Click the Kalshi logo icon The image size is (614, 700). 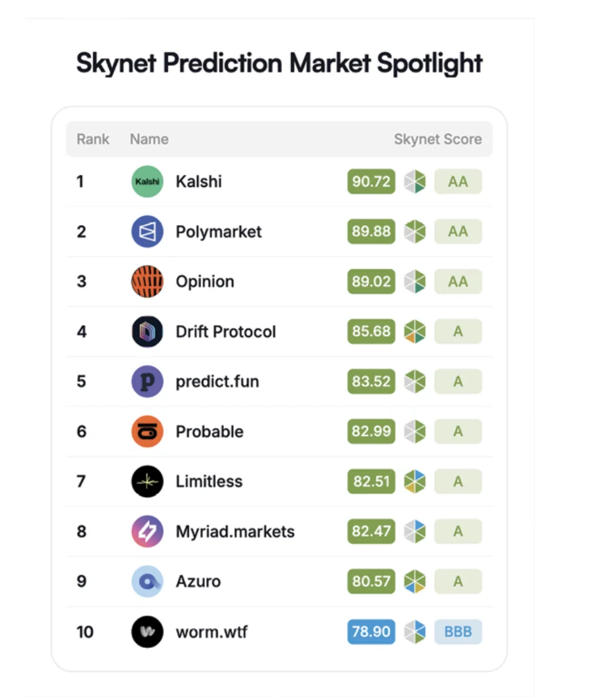pyautogui.click(x=147, y=181)
